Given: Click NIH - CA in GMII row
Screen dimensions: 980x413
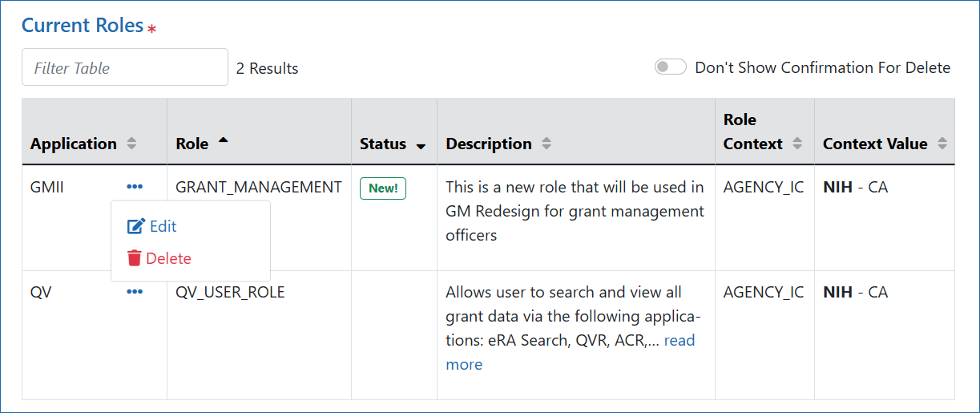Looking at the screenshot, I should [856, 187].
